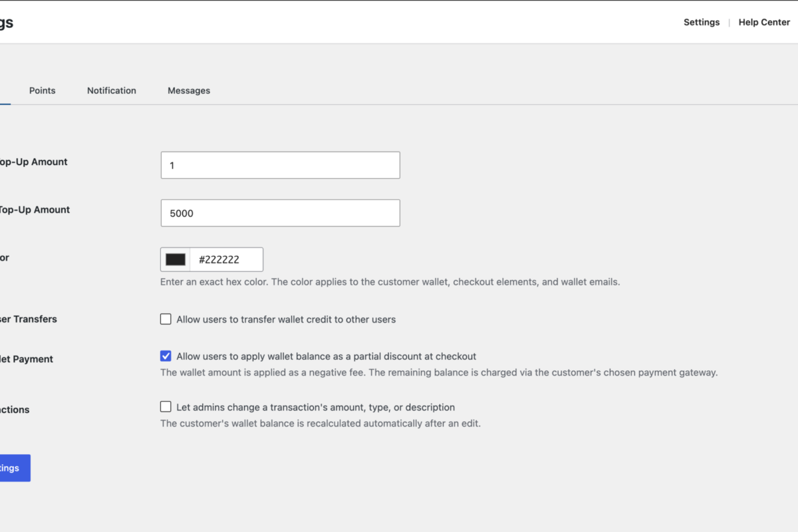Open the Settings link in header
Viewport: 798px width, 532px height.
pos(702,22)
